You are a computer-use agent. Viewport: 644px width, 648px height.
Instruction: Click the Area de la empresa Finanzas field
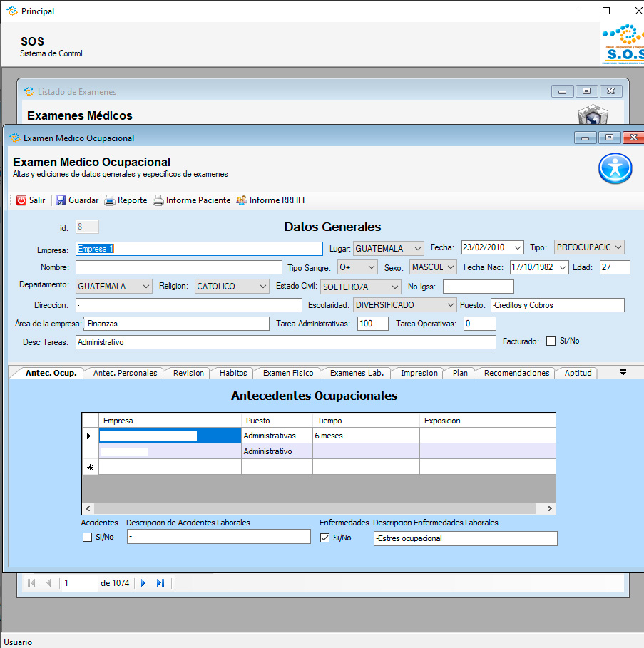pos(176,324)
